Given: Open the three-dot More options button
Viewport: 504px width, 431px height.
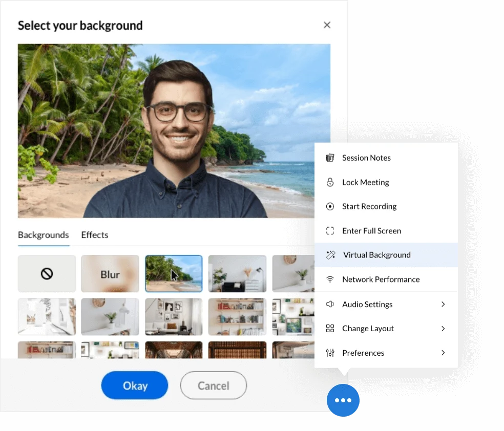Looking at the screenshot, I should coord(343,400).
